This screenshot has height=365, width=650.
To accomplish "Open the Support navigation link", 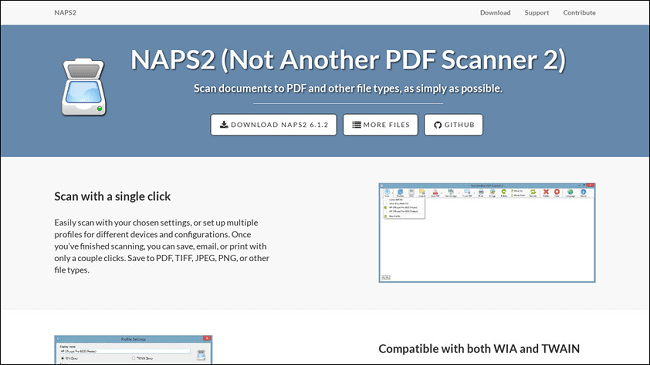I will coord(536,12).
